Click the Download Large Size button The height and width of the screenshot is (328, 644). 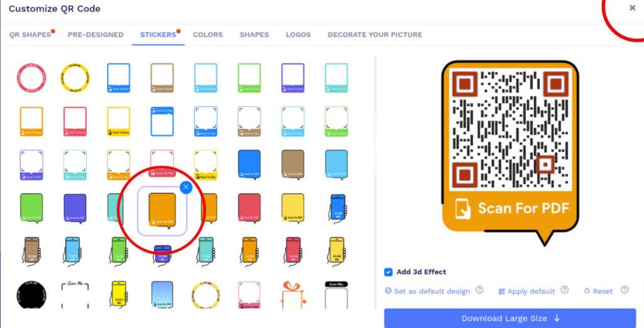[x=509, y=319]
